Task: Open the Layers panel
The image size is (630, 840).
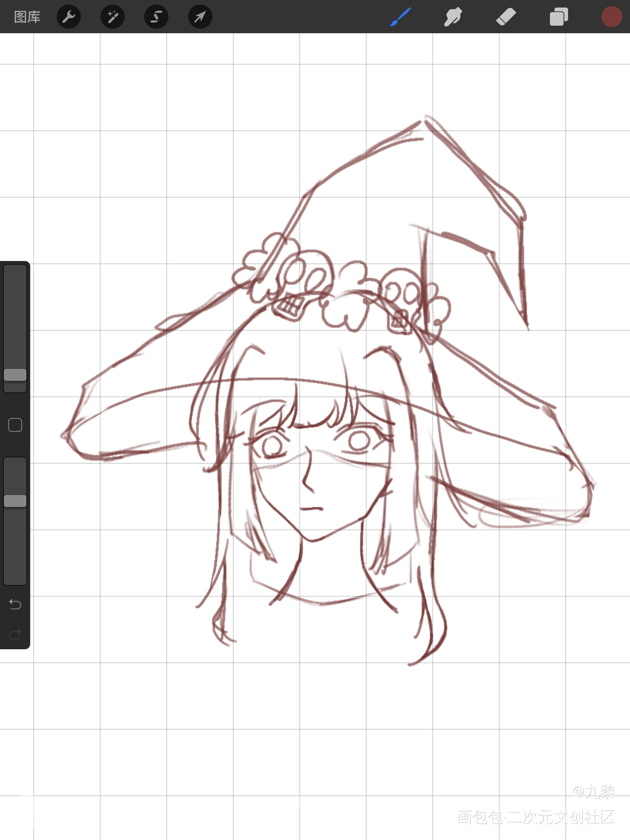Action: pos(559,17)
